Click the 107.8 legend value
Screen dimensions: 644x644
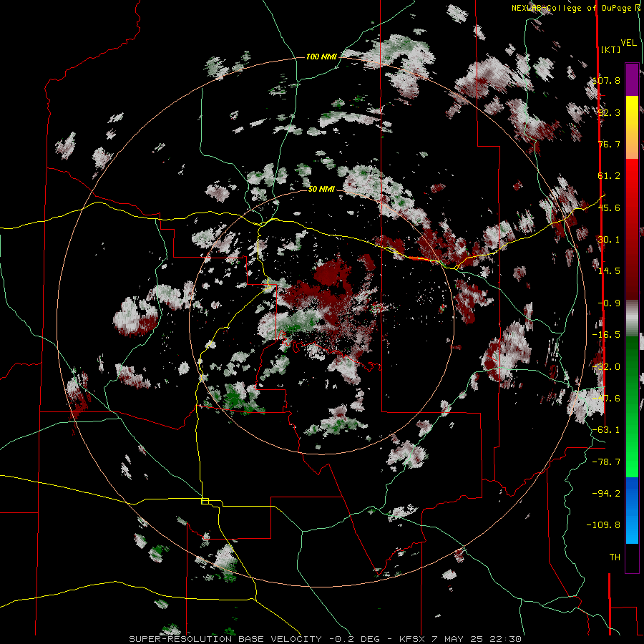[606, 80]
